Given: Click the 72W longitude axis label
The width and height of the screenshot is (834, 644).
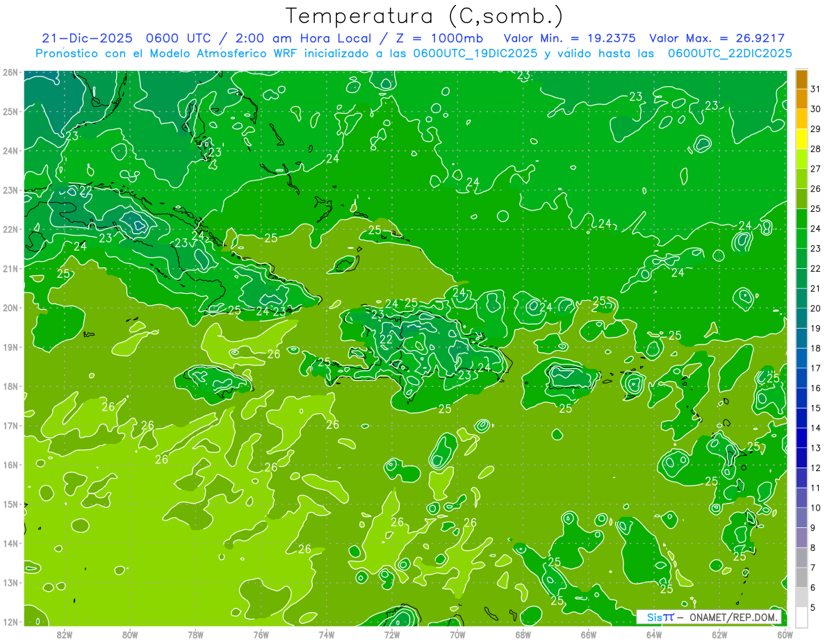Looking at the screenshot, I should (x=392, y=634).
